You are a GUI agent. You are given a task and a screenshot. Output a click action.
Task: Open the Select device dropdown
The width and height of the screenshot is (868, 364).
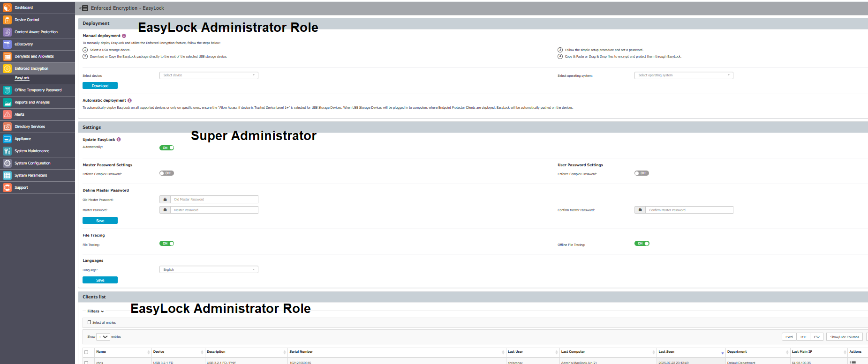click(x=209, y=75)
